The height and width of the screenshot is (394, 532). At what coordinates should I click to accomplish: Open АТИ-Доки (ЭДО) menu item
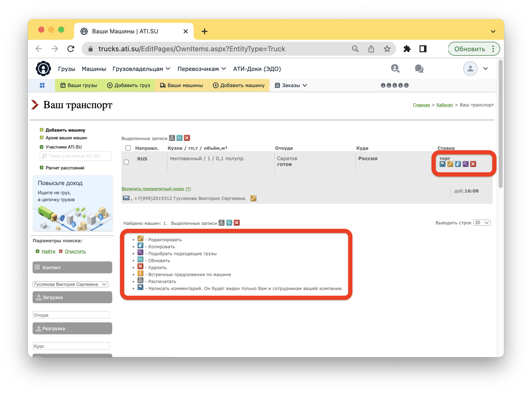(x=257, y=69)
